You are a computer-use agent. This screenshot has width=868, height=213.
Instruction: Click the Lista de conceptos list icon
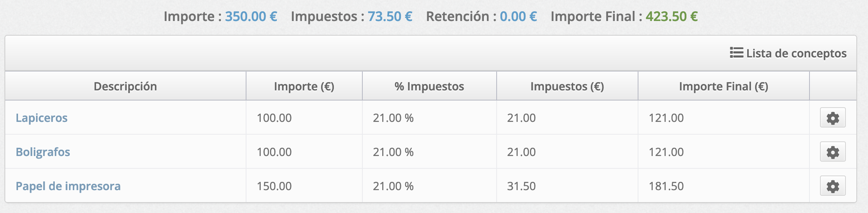point(736,53)
